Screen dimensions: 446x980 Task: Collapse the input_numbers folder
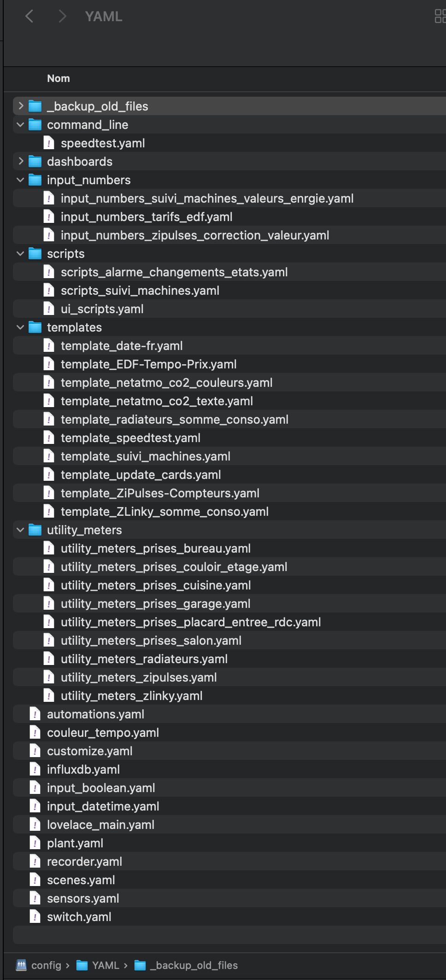click(x=20, y=180)
